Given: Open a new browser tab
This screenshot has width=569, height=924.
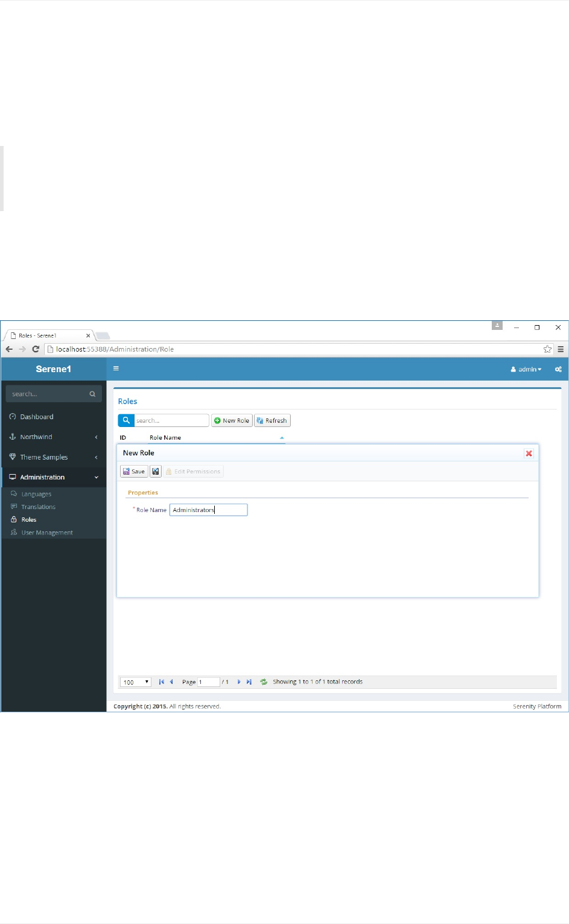Looking at the screenshot, I should 103,336.
